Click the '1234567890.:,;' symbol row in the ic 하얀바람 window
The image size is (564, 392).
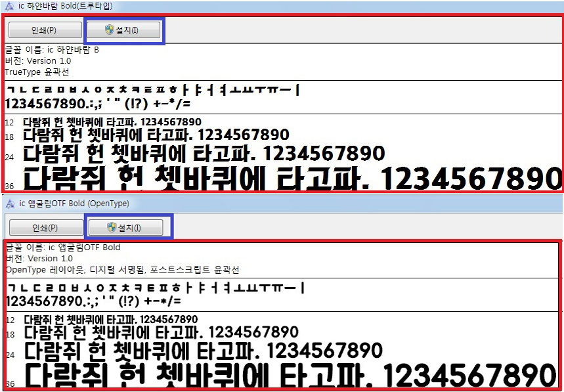tap(98, 104)
